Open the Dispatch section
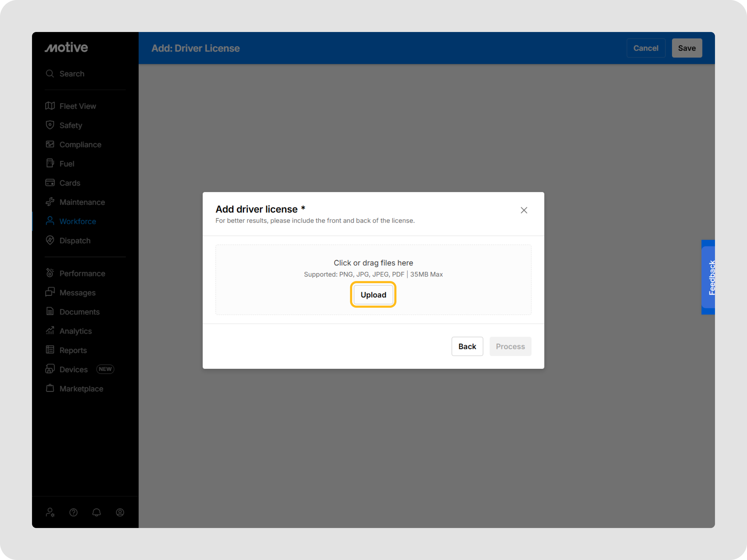747x560 pixels. pos(75,240)
